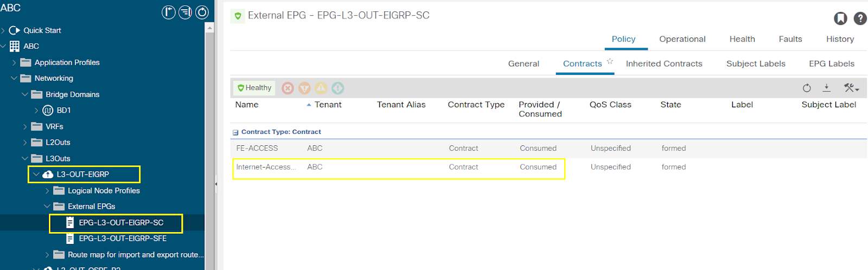
Task: Refresh the contracts table
Action: click(x=807, y=88)
